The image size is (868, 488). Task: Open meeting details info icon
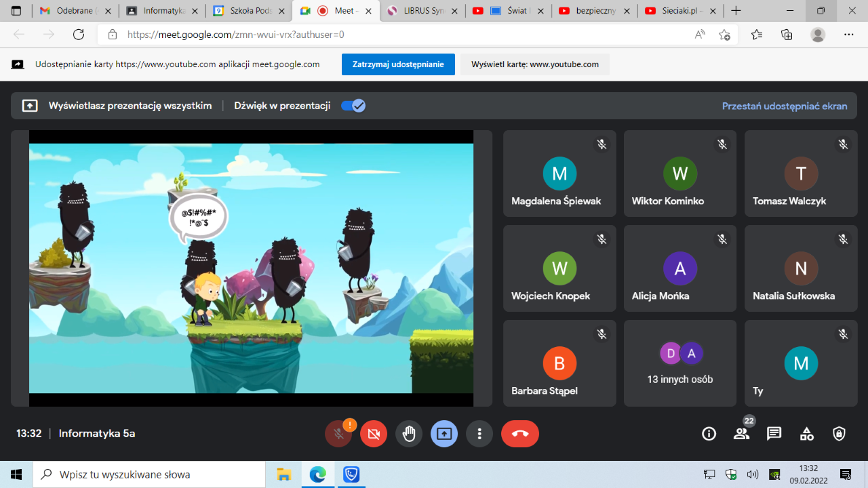(709, 434)
